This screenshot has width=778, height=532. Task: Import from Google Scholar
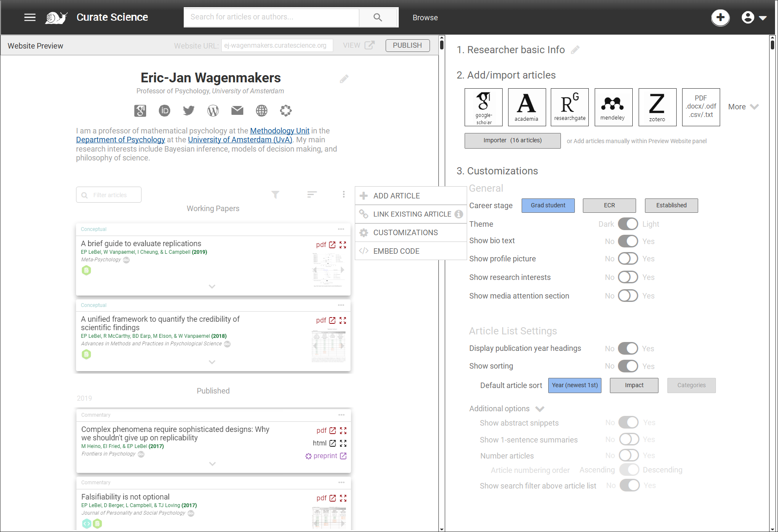484,107
